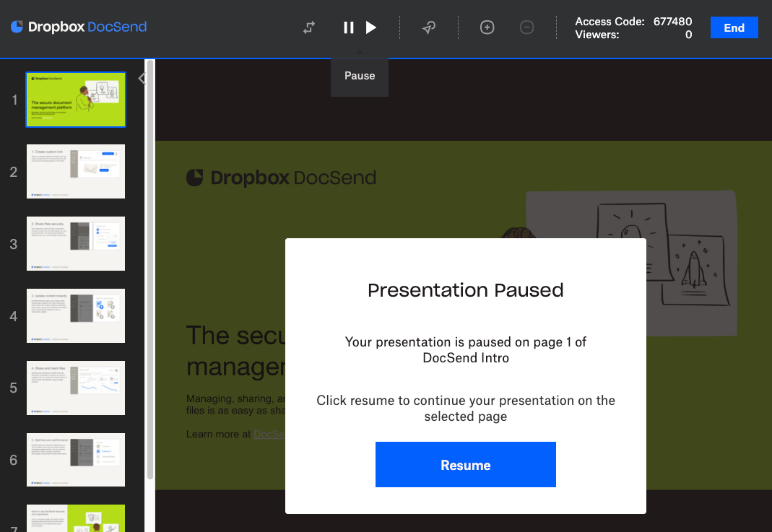772x532 pixels.
Task: Select the swap presentation icon in the toolbar
Action: (x=308, y=27)
